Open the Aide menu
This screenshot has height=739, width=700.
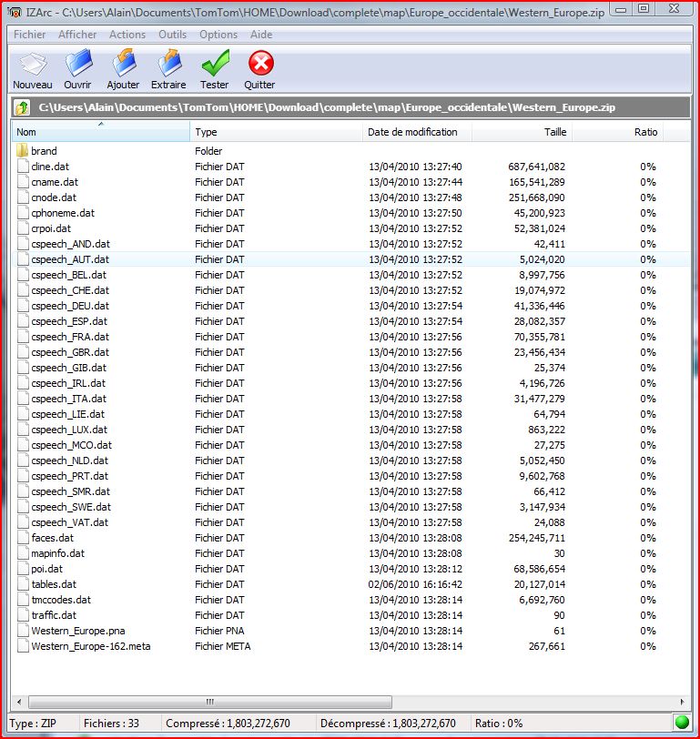(261, 35)
